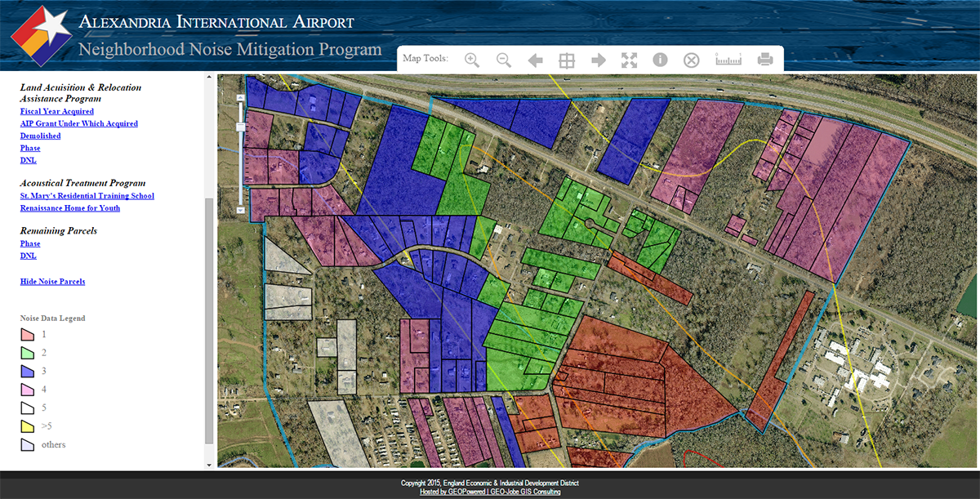Open the ruler measure tool
Image resolution: width=980 pixels, height=499 pixels.
click(728, 60)
